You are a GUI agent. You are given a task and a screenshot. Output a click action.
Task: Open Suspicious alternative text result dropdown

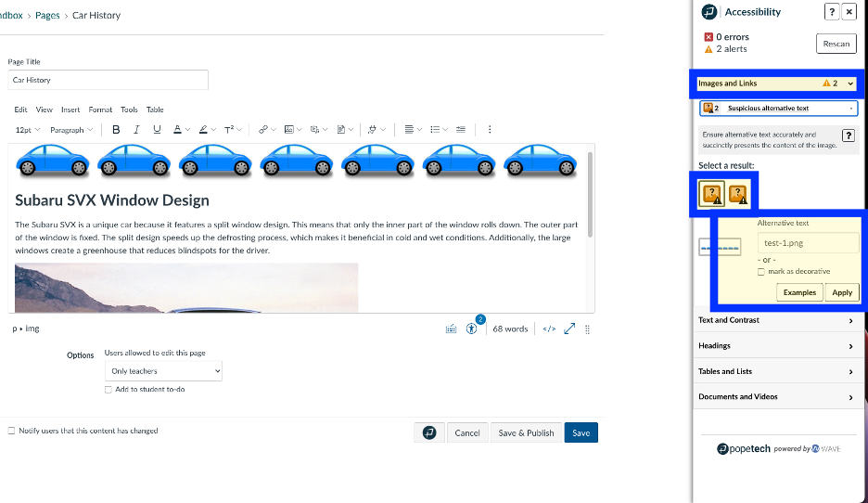pos(778,108)
